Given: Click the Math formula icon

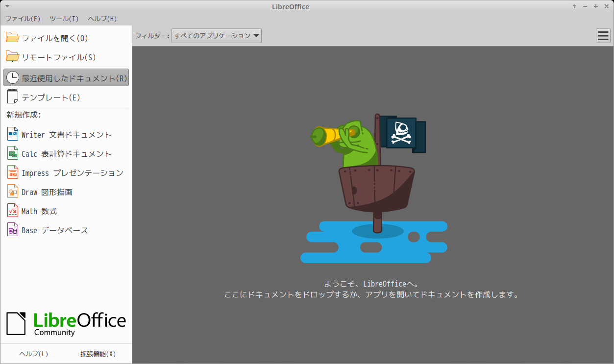Looking at the screenshot, I should [12, 211].
